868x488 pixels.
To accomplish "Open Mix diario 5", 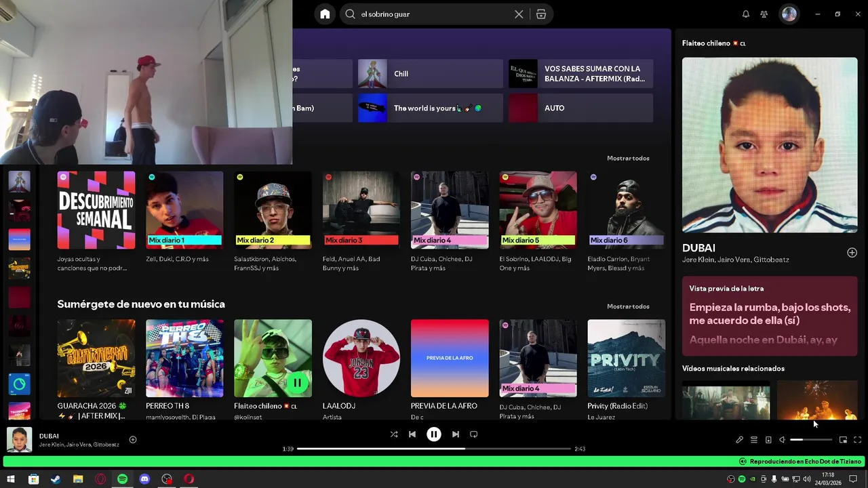I will tap(538, 210).
